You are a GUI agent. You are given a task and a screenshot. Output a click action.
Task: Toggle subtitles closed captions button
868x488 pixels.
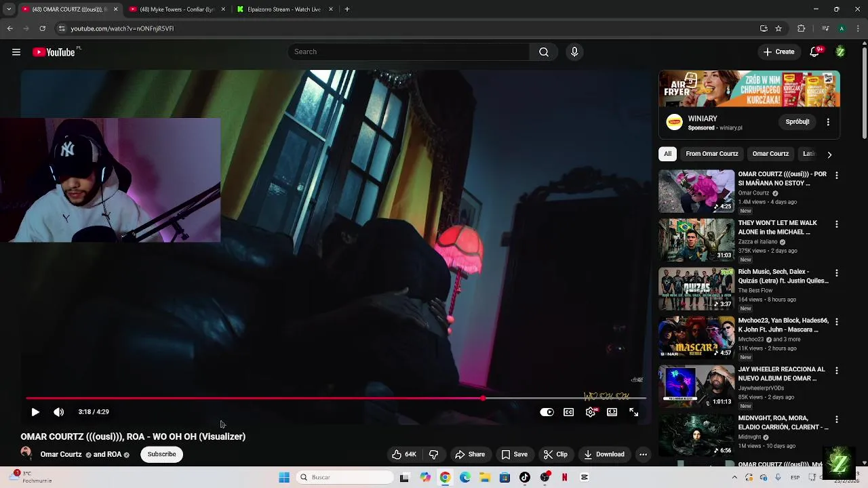tap(569, 412)
